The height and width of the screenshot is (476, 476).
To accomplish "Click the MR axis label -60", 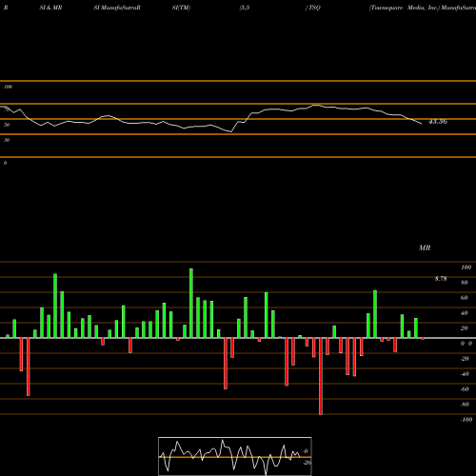I will [x=465, y=389].
